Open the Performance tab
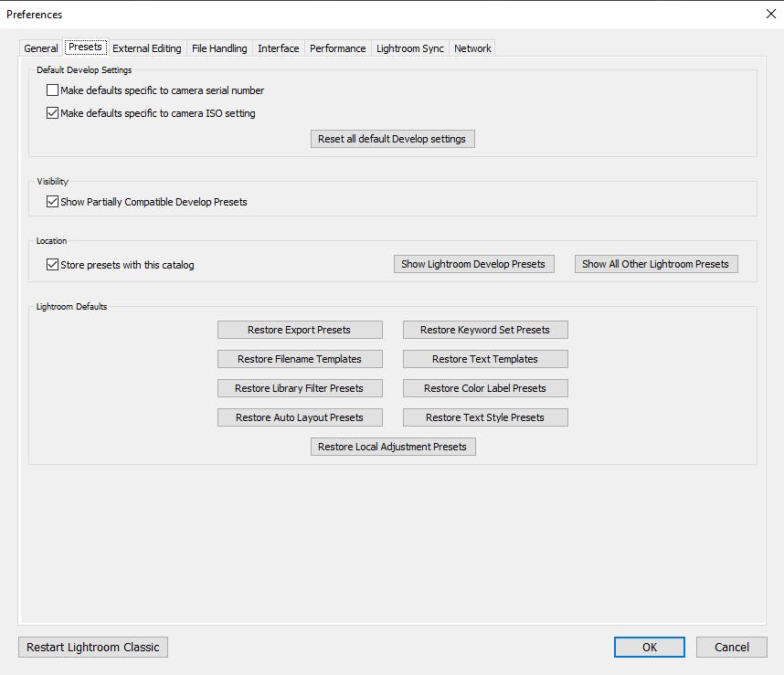 tap(337, 48)
